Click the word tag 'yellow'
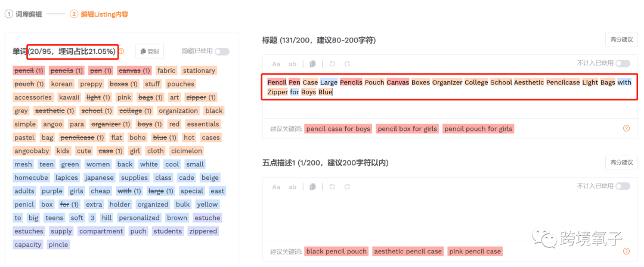The height and width of the screenshot is (267, 644). click(x=207, y=204)
